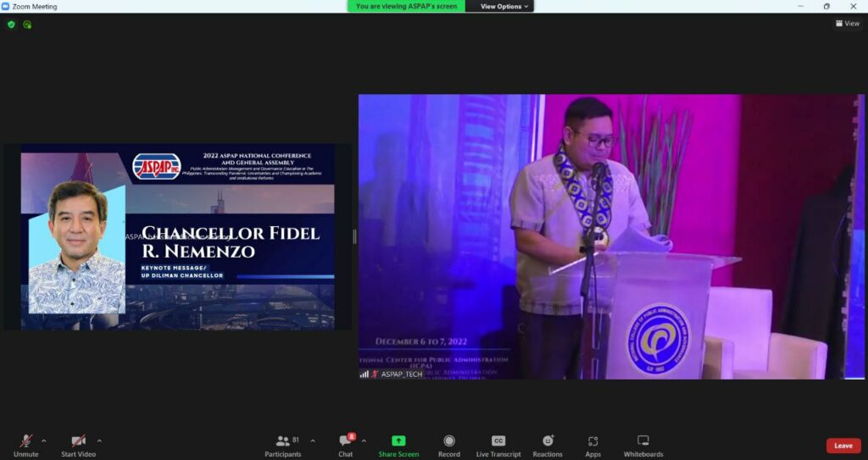868x460 pixels.
Task: Expand the Participants options caret
Action: point(312,441)
